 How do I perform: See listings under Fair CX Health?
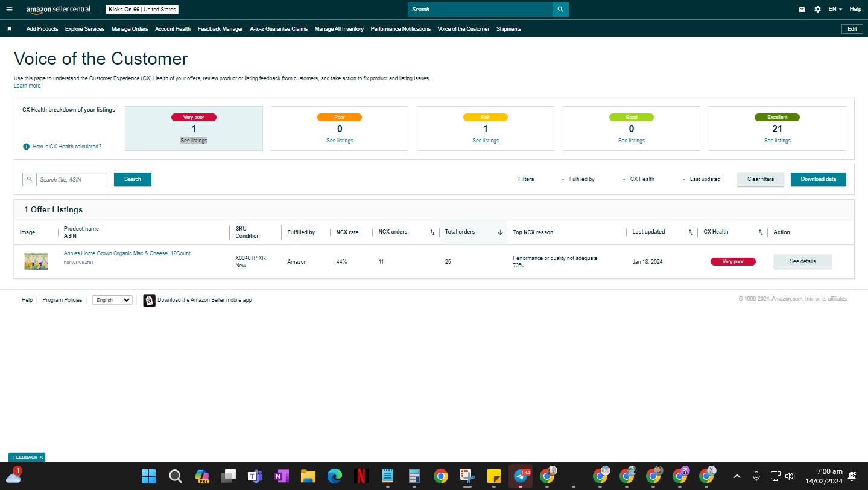tap(486, 141)
